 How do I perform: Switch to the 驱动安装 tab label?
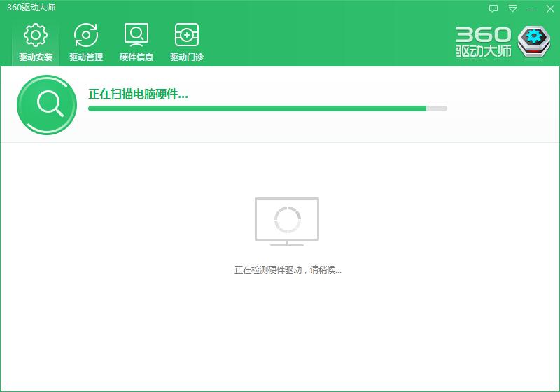[x=36, y=57]
